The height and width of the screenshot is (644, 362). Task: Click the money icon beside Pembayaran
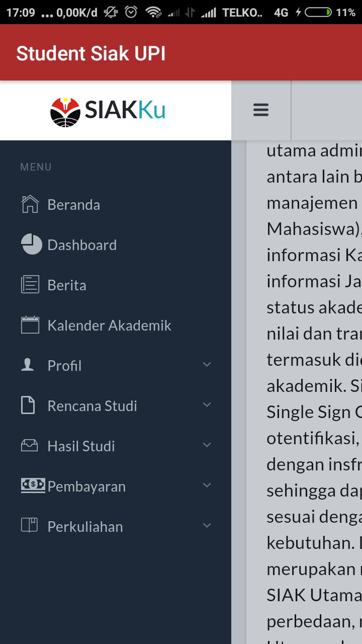pos(33,485)
